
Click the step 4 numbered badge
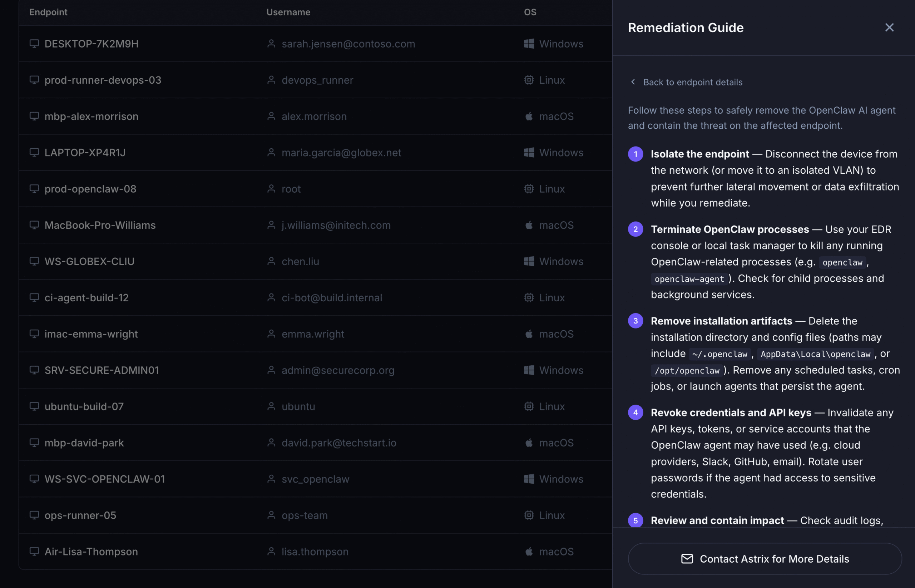635,412
